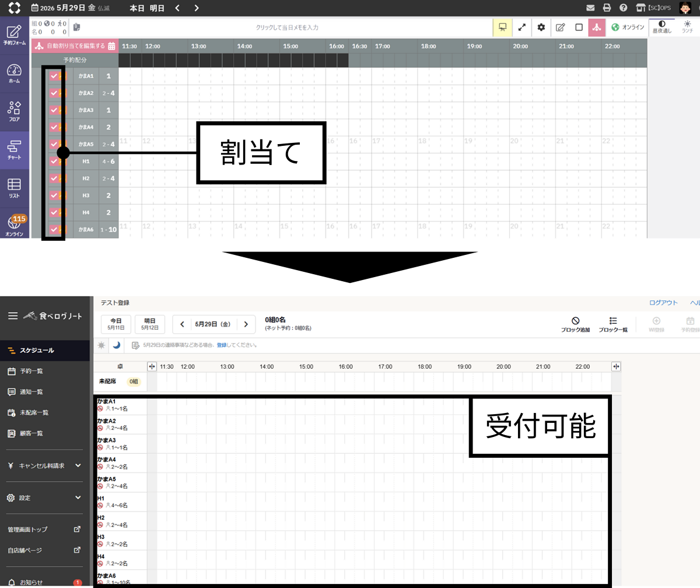Expand the 設定 menu section
Viewport: 700px width, 588px height.
pos(45,498)
